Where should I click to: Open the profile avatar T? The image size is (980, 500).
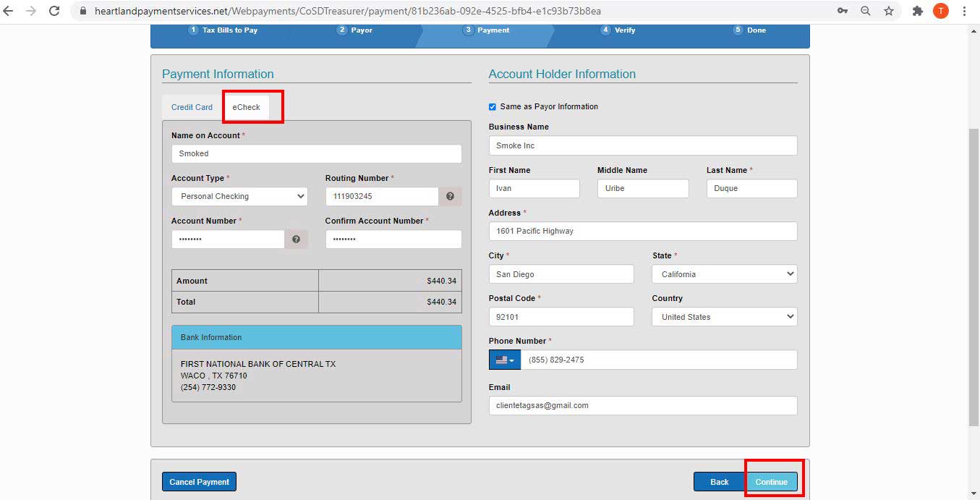point(940,11)
